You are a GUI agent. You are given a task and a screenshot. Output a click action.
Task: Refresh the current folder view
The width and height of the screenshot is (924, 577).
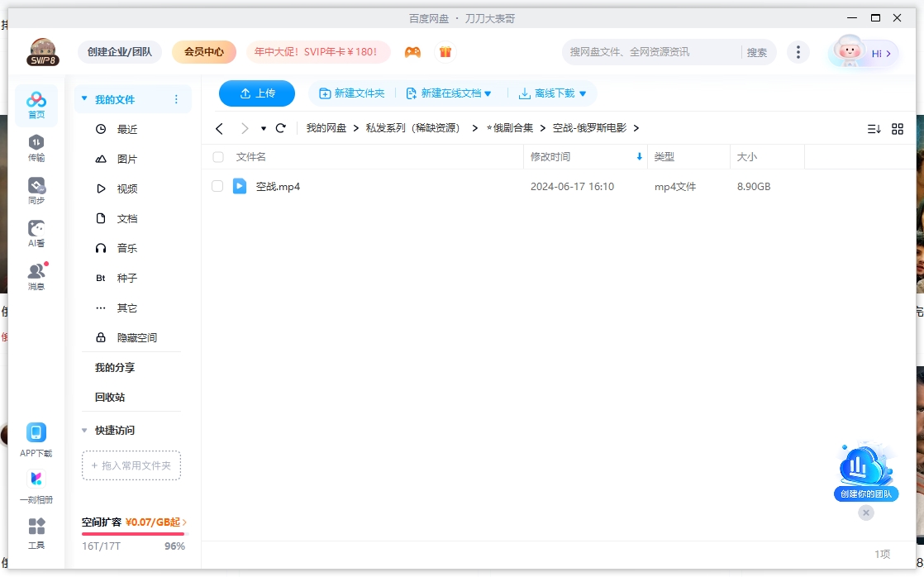coord(281,128)
